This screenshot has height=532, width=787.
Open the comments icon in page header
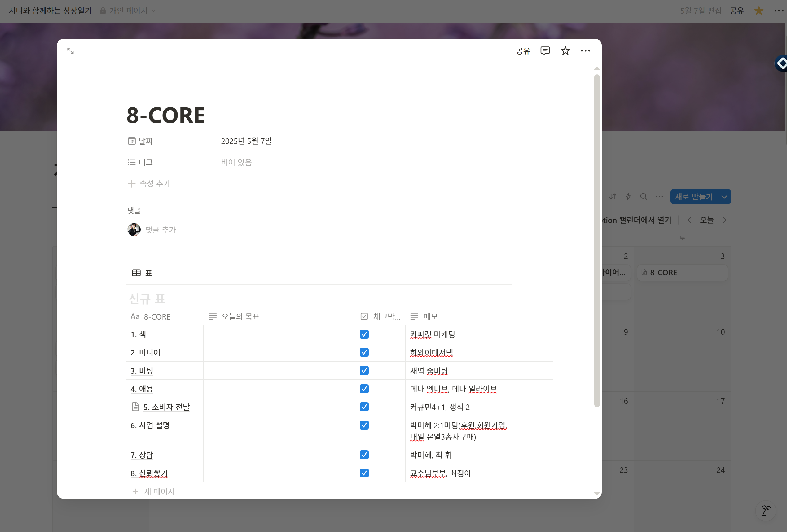tap(545, 51)
